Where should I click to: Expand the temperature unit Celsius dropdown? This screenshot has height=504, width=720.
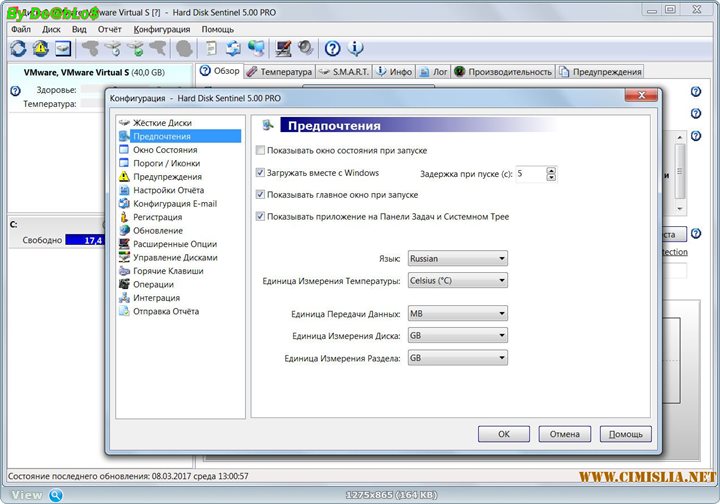[457, 281]
